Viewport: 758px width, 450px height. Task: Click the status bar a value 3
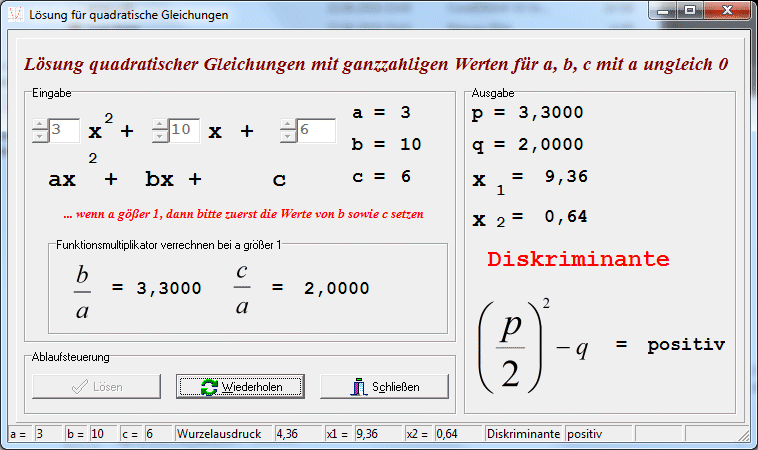[x=48, y=434]
